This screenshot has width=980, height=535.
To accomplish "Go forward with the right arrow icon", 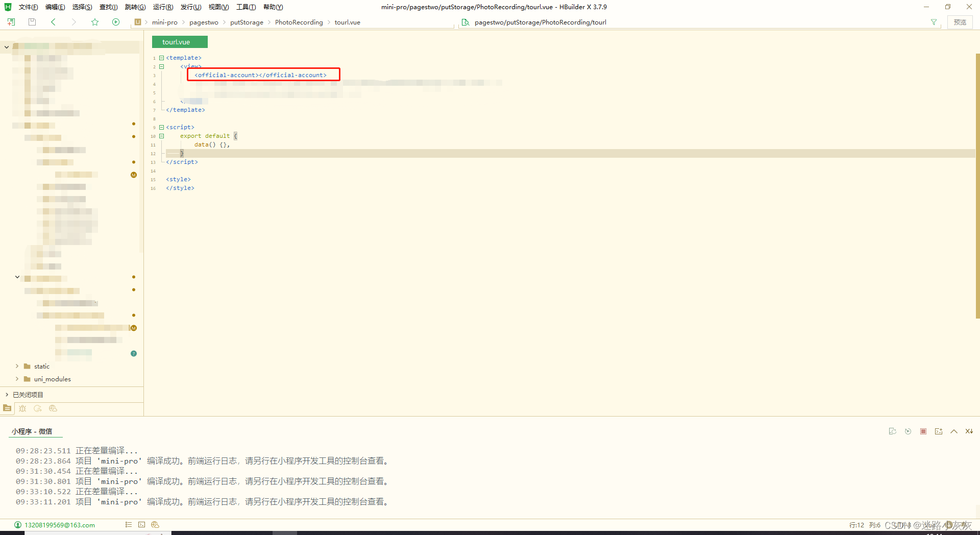I will [x=73, y=22].
